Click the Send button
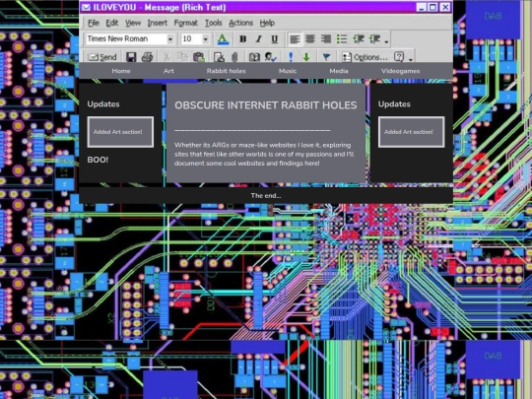Screen dimensions: 532x399 tap(102, 57)
